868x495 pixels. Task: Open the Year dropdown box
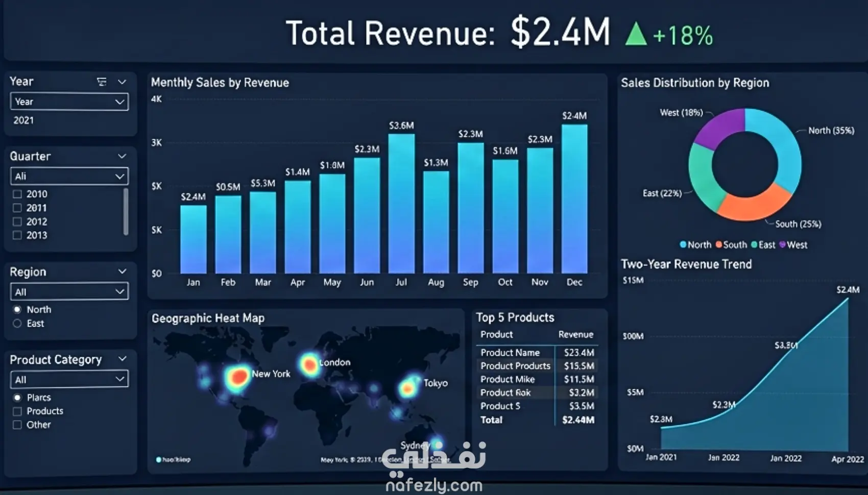69,102
